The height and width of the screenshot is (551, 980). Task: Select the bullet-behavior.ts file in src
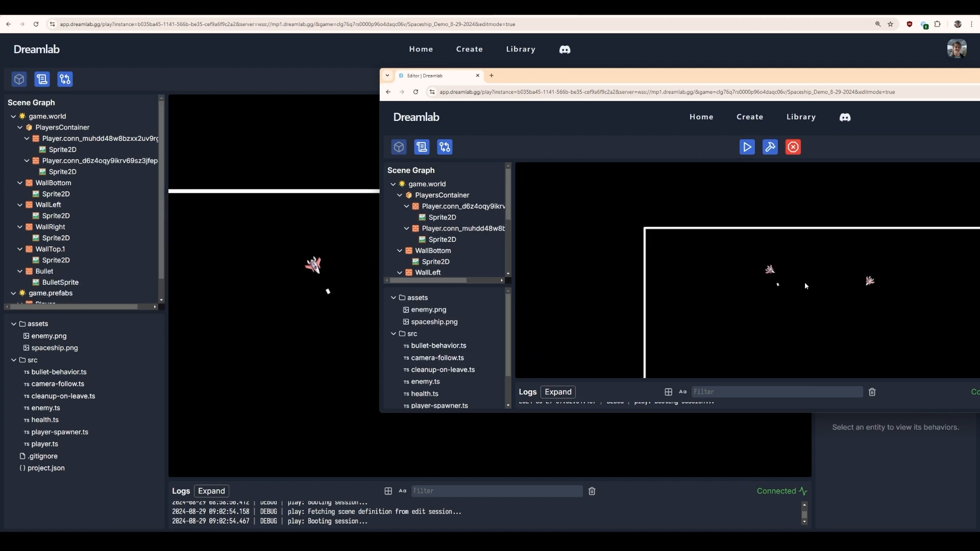[59, 372]
